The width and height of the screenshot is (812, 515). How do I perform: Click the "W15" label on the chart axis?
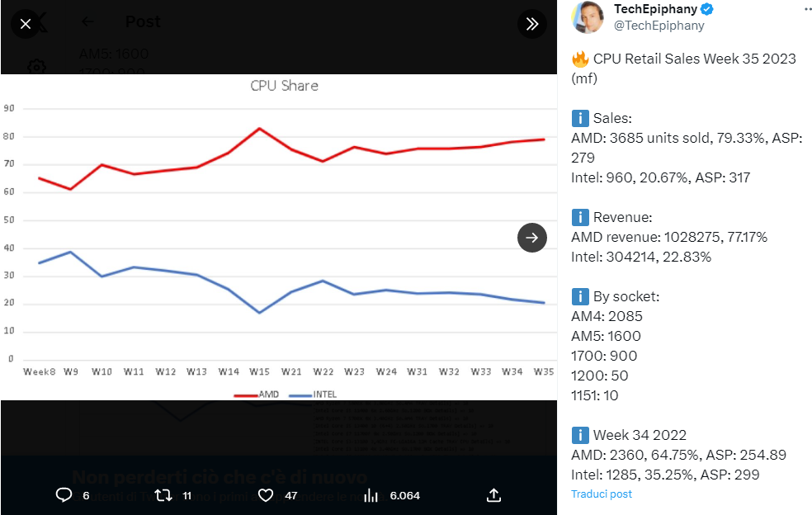(x=259, y=371)
